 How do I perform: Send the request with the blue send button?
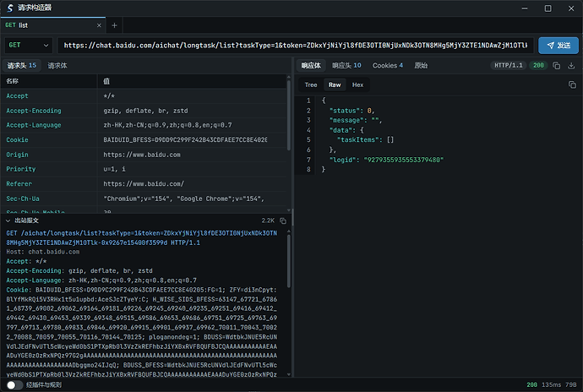(x=558, y=46)
